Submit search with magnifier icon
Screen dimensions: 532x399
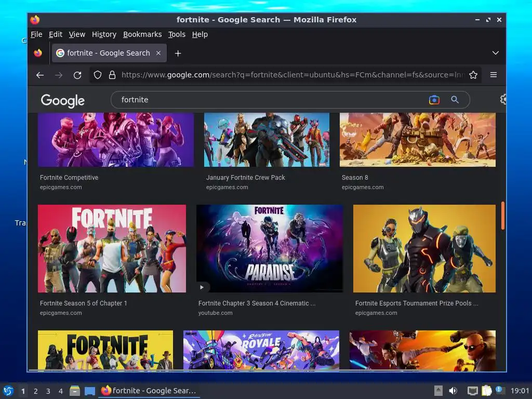(455, 100)
